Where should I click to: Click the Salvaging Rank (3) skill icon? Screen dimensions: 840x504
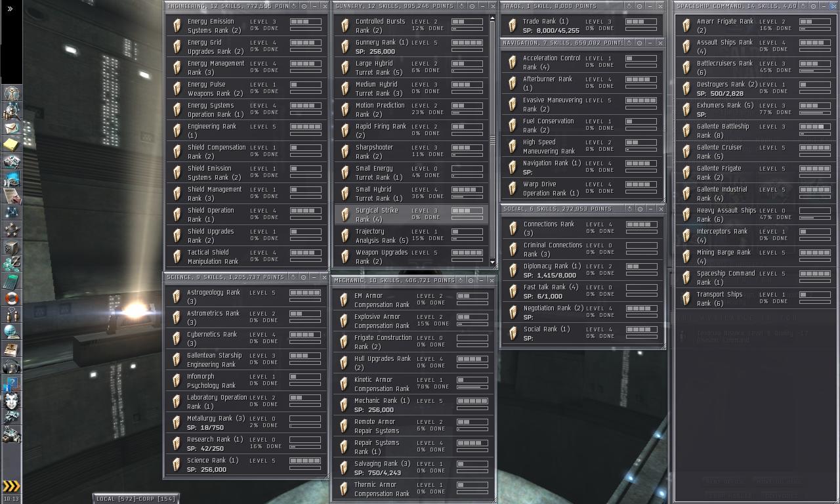343,468
